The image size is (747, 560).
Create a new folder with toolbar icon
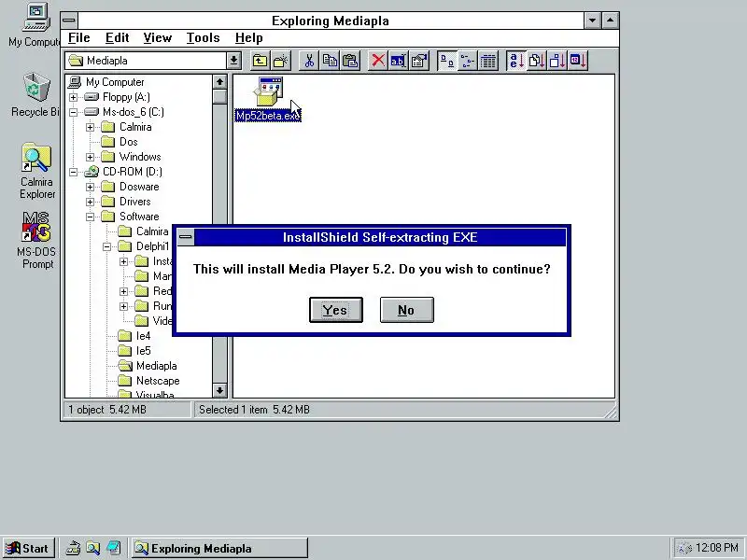click(x=281, y=61)
